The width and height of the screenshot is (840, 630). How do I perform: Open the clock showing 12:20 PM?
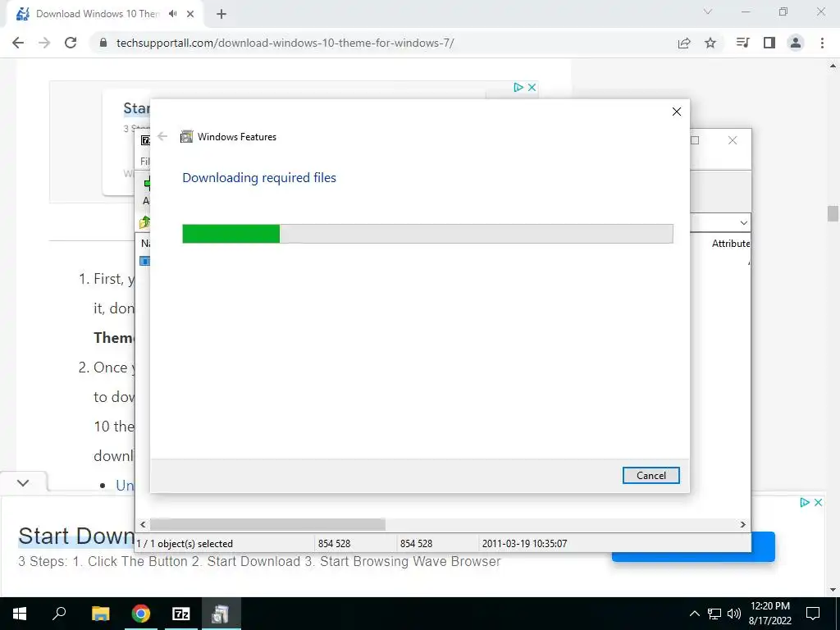click(x=769, y=614)
